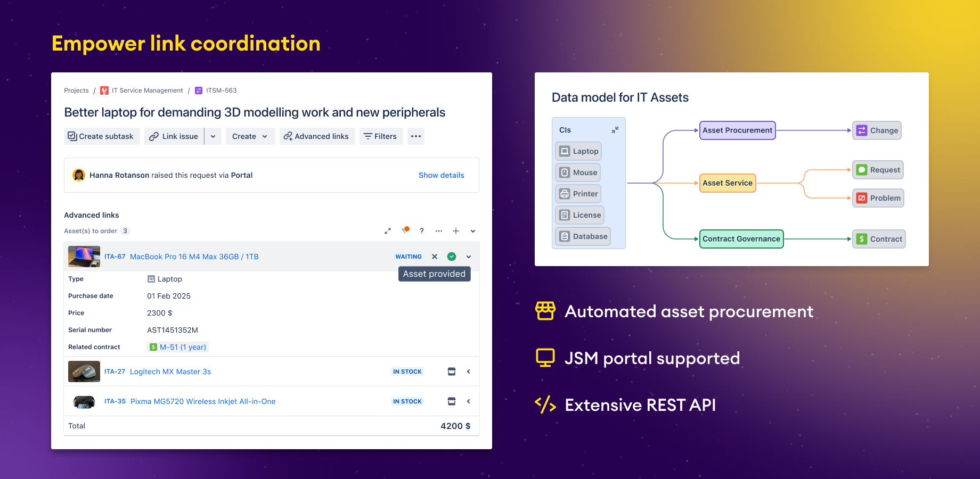Open the Filters toolbar item
Screen dimensions: 980x479
pos(380,136)
